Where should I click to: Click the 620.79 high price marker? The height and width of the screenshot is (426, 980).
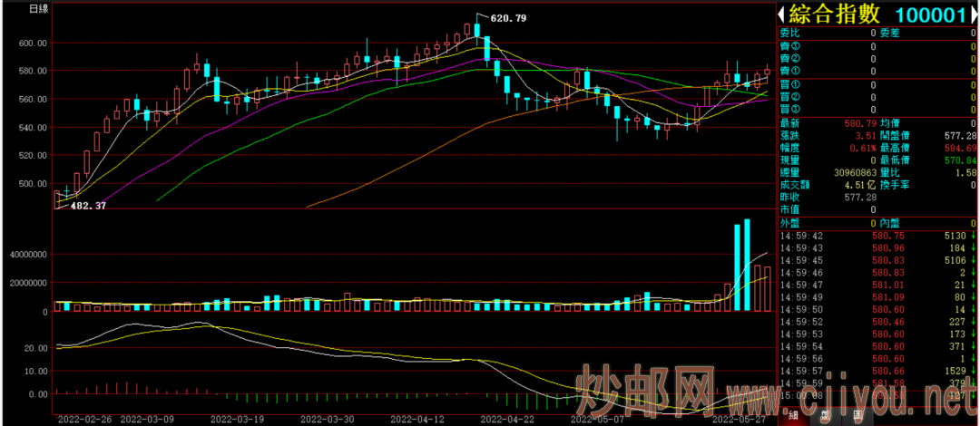507,18
